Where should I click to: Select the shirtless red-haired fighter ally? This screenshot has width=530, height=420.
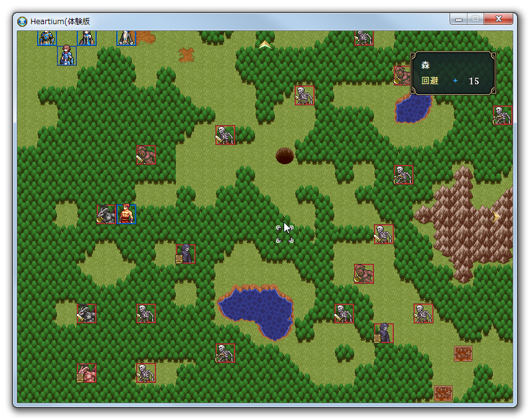126,214
